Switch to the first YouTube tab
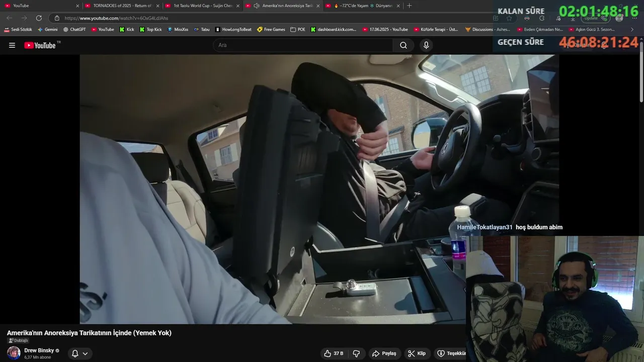The image size is (644, 362). 40,6
